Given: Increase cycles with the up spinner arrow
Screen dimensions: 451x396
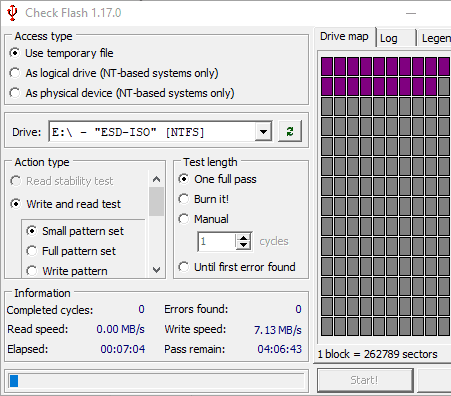Looking at the screenshot, I should (244, 238).
